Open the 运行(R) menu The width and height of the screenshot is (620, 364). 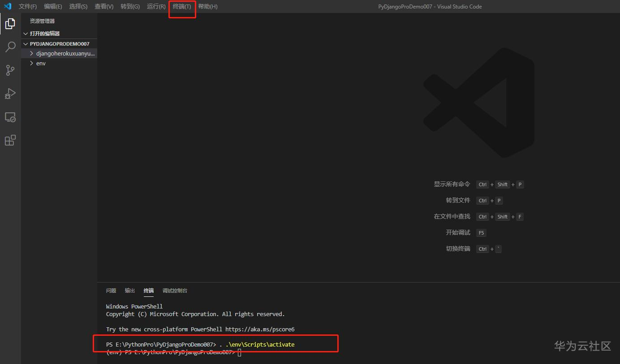tap(156, 7)
